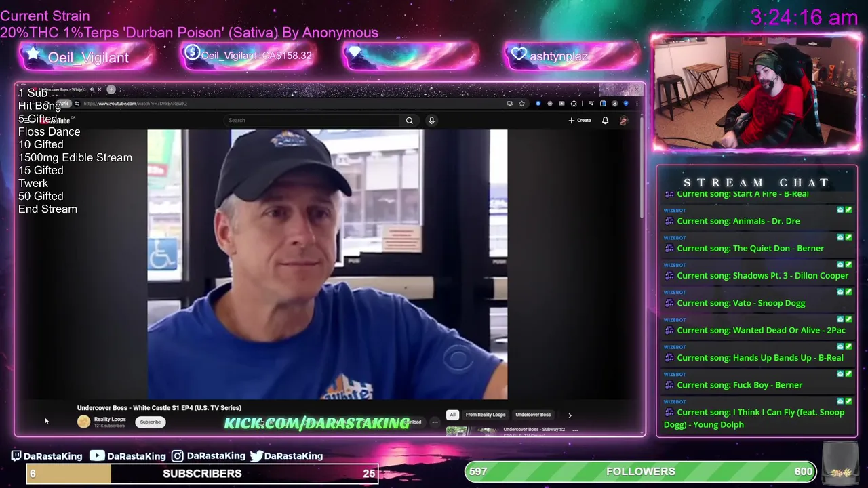Click the Create button on YouTube
This screenshot has width=868, height=488.
pos(580,121)
